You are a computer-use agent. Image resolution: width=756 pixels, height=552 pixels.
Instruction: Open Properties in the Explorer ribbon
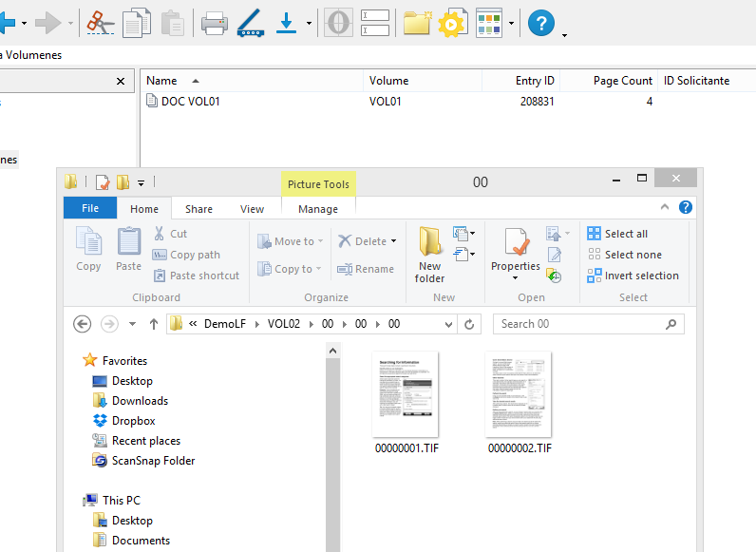click(516, 252)
